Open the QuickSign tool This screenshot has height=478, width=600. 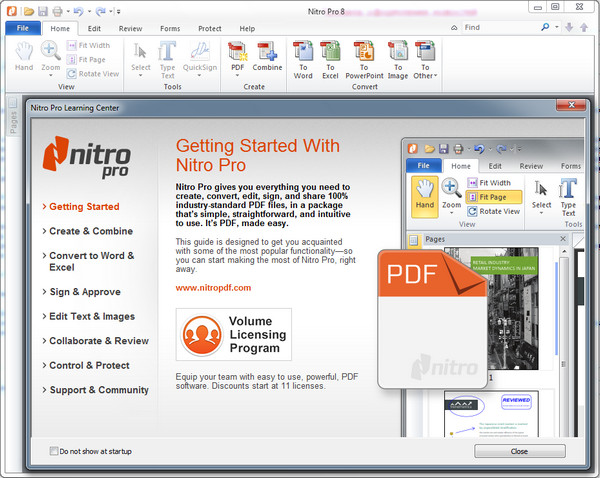(200, 57)
